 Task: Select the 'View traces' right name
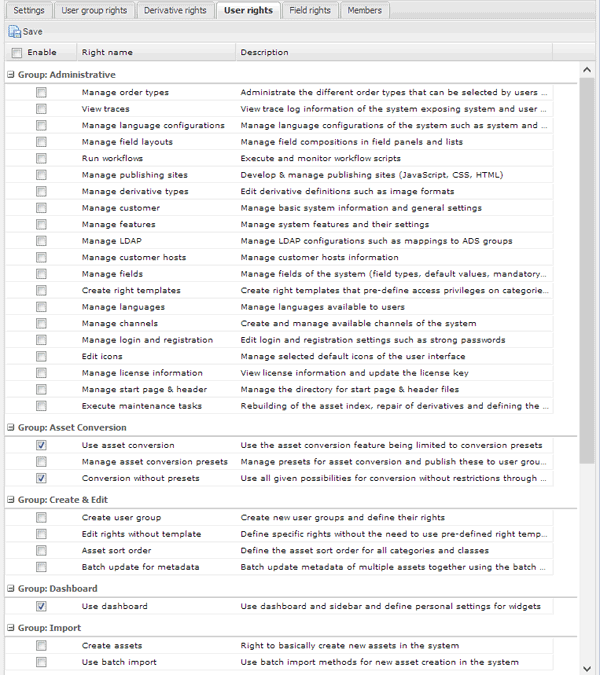[x=105, y=109]
